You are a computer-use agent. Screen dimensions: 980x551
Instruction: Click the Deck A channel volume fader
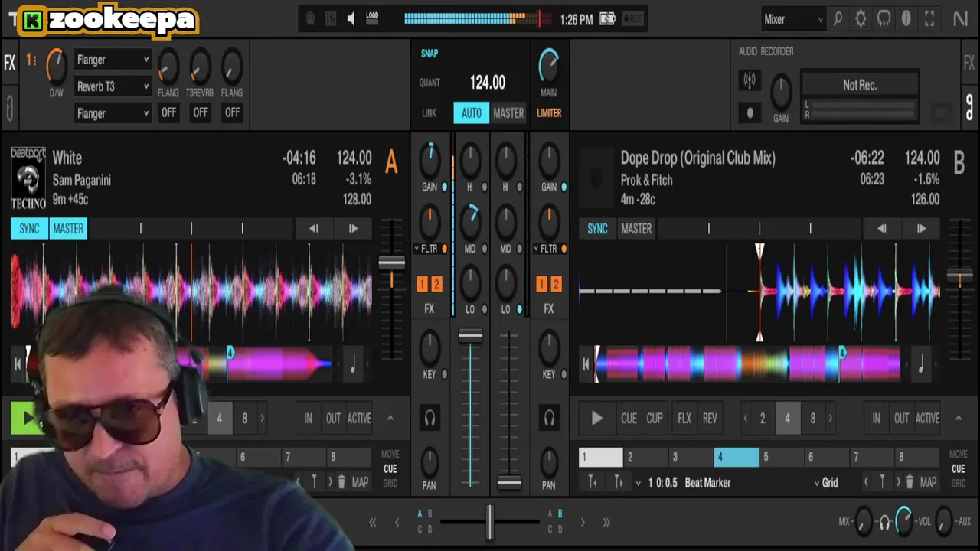(x=470, y=337)
